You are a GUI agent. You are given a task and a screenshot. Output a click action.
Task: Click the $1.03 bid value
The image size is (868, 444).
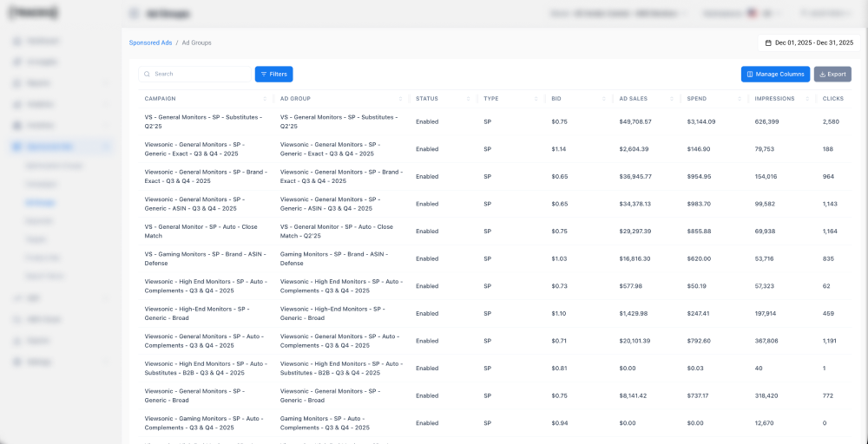click(x=559, y=258)
